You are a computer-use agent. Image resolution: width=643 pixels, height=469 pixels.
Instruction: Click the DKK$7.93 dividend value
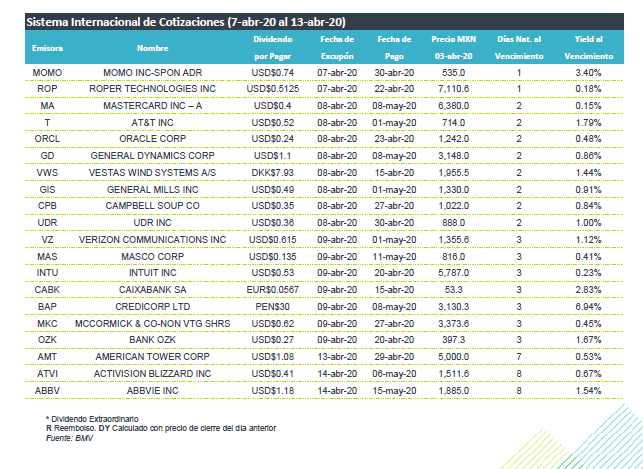273,173
